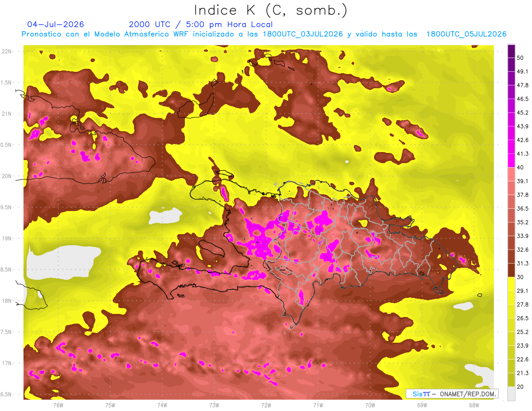Click the colorbar value "46.5"
Screen dimensions: 532x411
[x=523, y=99]
